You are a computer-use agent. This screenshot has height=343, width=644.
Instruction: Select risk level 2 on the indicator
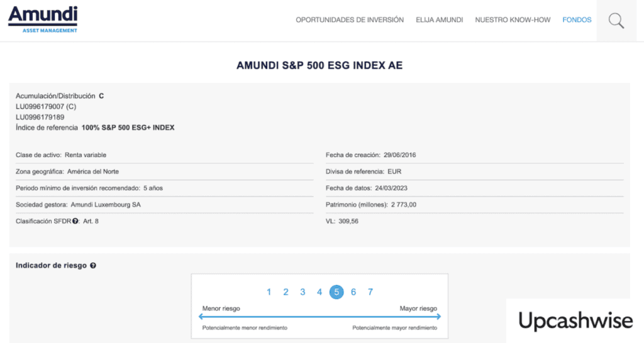[x=286, y=292]
